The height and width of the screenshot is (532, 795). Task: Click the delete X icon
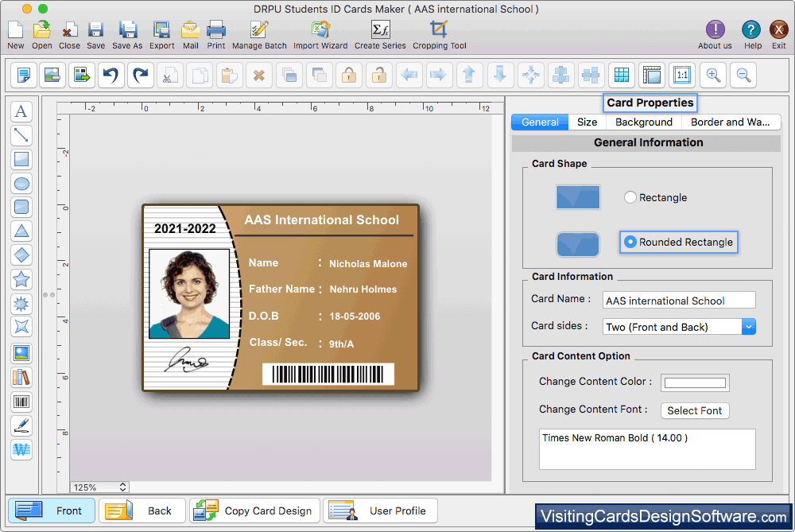click(259, 75)
